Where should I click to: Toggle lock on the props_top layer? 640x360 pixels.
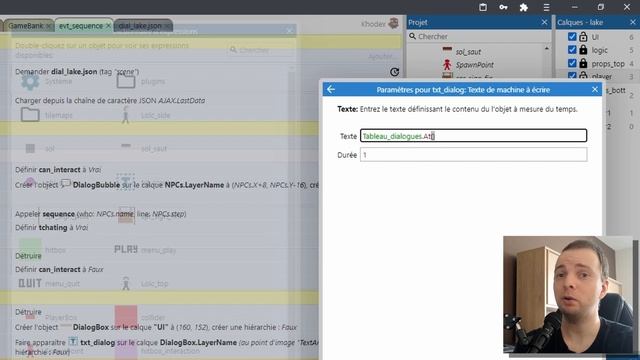point(583,64)
